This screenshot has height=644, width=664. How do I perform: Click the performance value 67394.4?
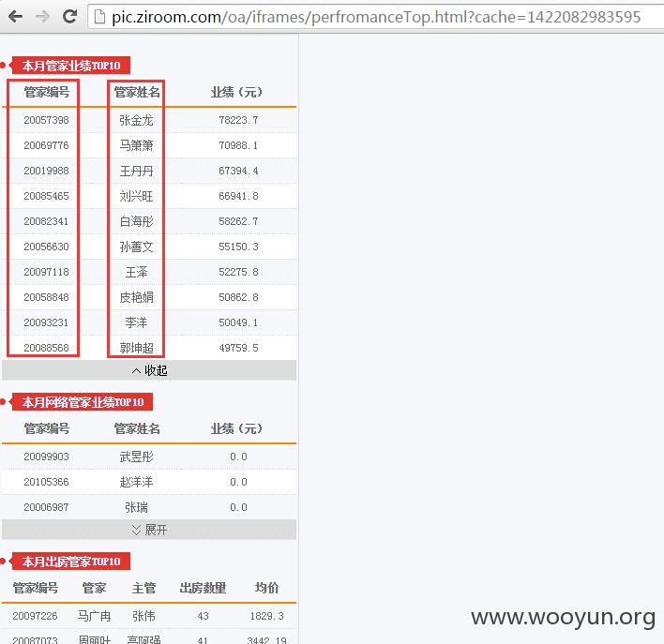[238, 171]
